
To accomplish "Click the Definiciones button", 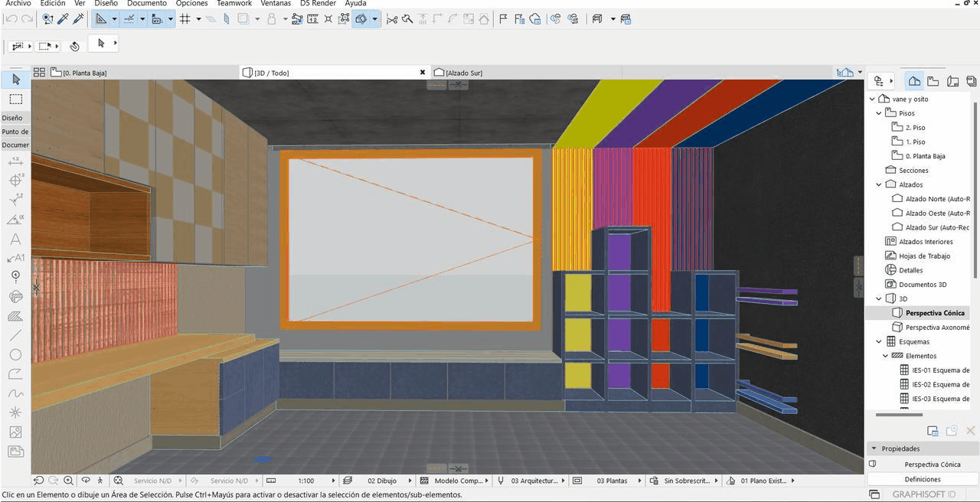I will 922,479.
